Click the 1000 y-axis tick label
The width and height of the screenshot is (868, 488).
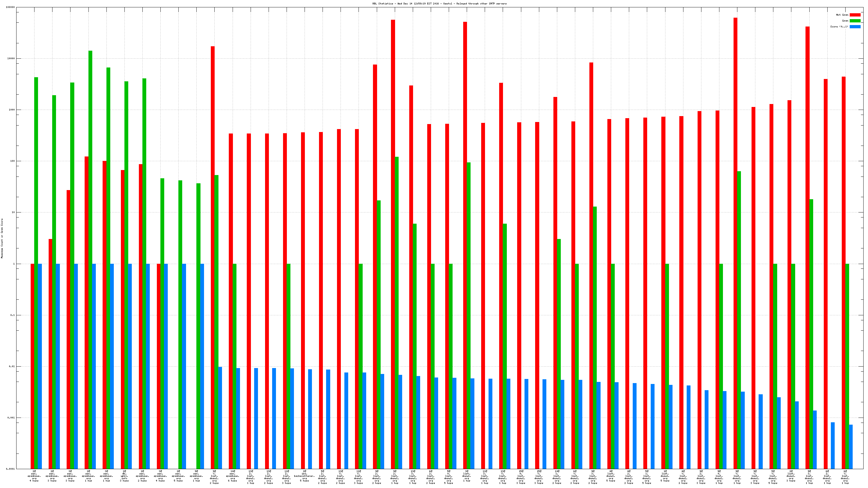12,110
